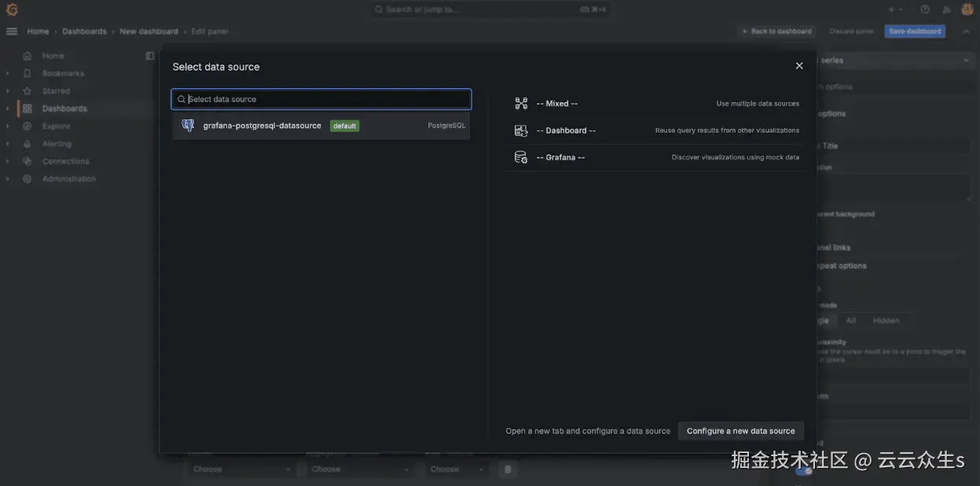This screenshot has width=980, height=486.
Task: Open the Home item in the sidebar
Action: (x=53, y=56)
